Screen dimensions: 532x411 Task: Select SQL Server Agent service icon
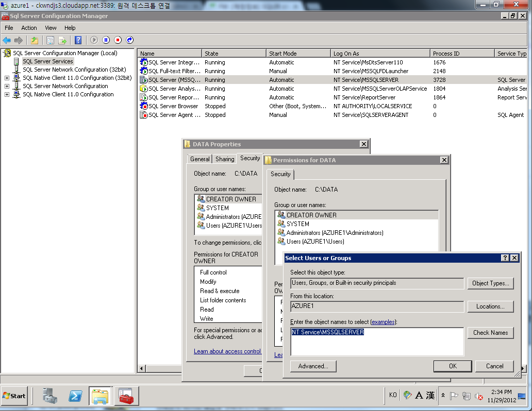144,115
